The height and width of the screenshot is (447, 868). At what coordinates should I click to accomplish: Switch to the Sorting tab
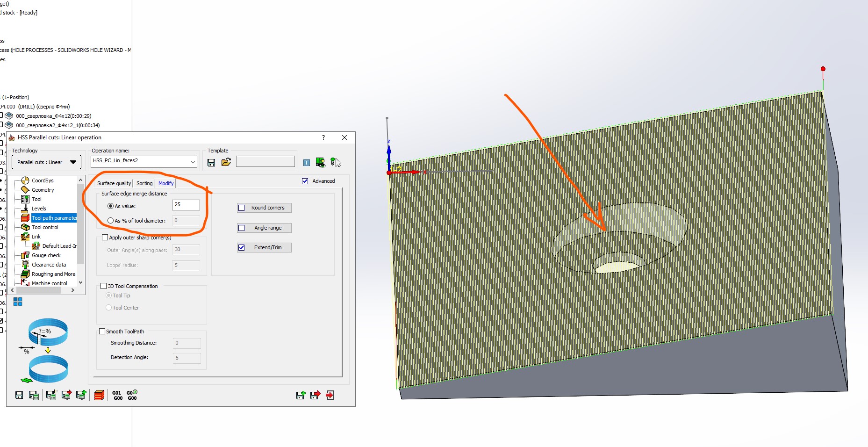point(144,183)
